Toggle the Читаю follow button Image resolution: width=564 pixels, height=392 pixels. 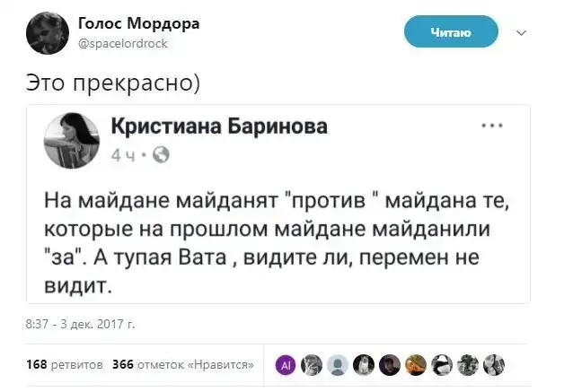(x=451, y=33)
